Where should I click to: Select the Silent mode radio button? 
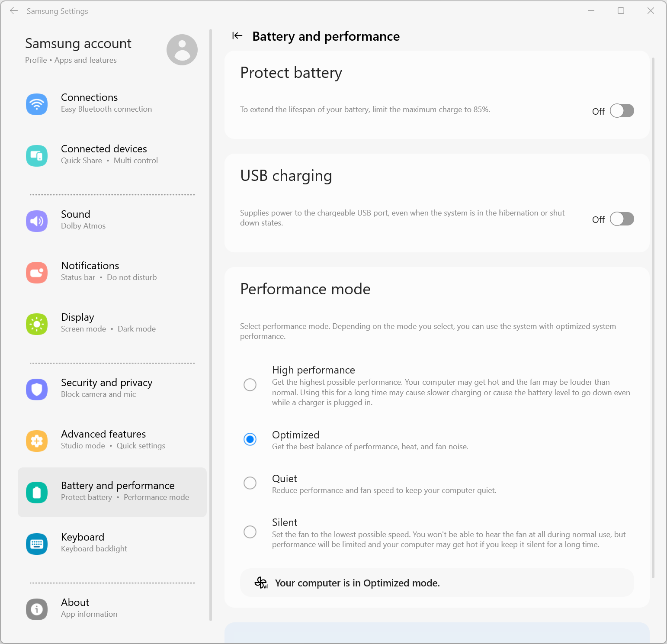250,532
